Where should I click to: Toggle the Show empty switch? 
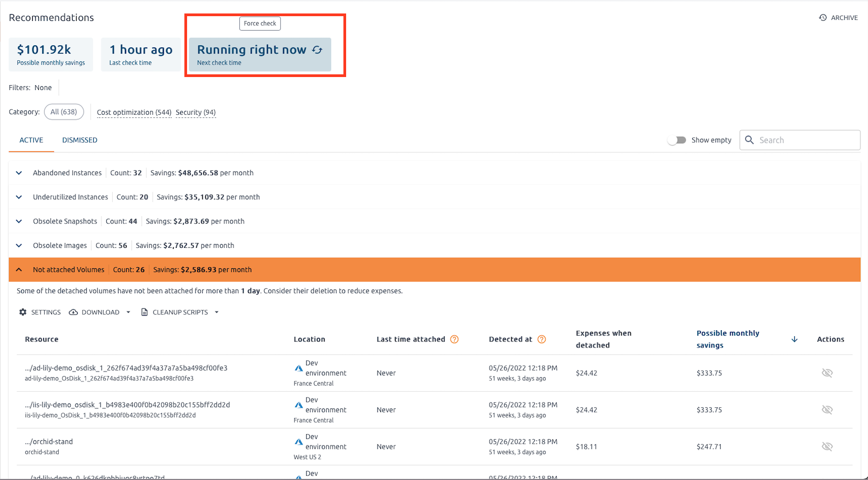coord(677,140)
